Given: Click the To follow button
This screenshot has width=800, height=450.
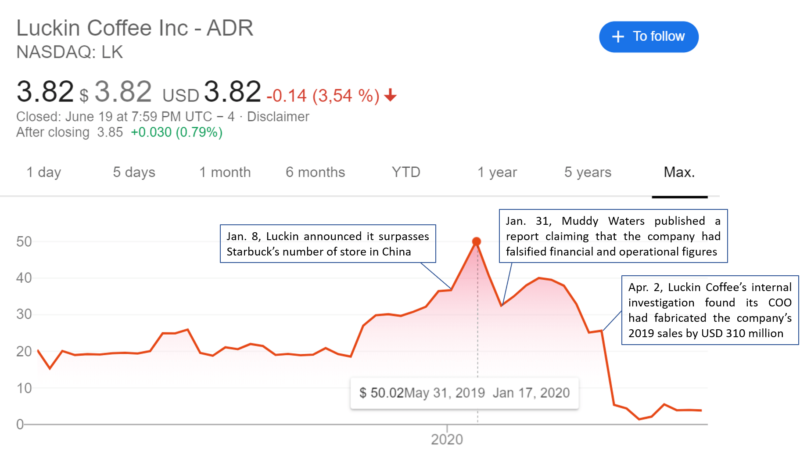Looking at the screenshot, I should pyautogui.click(x=648, y=37).
